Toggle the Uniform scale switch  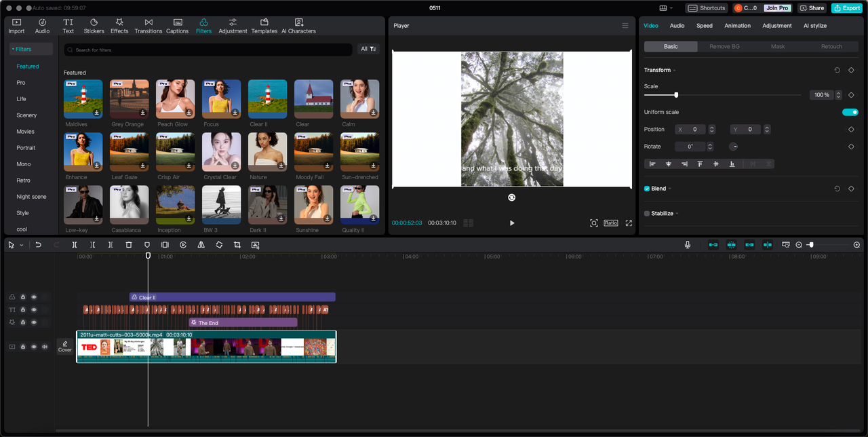coord(850,112)
